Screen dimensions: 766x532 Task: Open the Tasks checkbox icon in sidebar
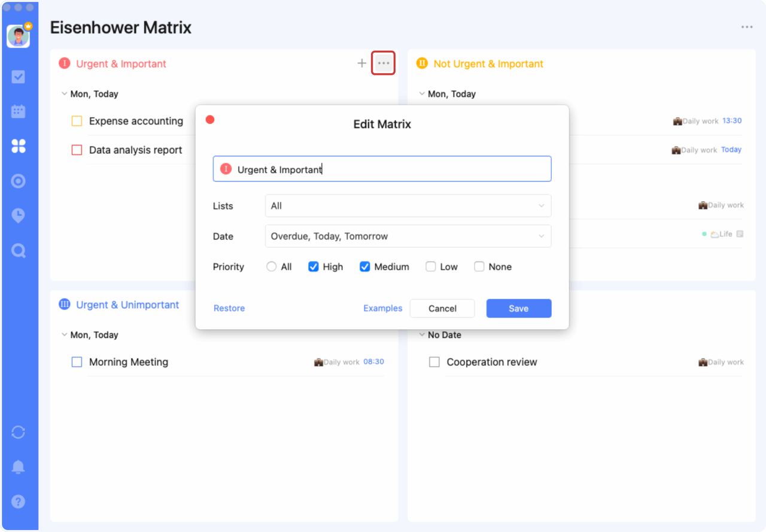pos(19,77)
